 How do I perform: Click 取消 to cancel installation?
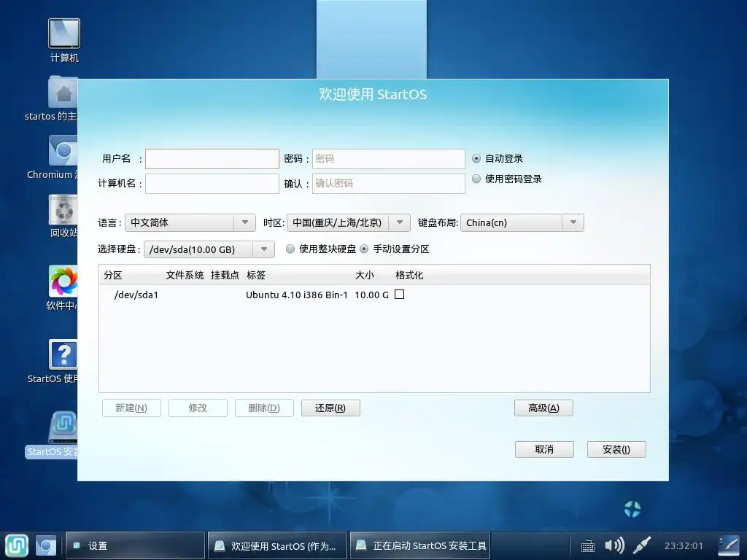[544, 449]
